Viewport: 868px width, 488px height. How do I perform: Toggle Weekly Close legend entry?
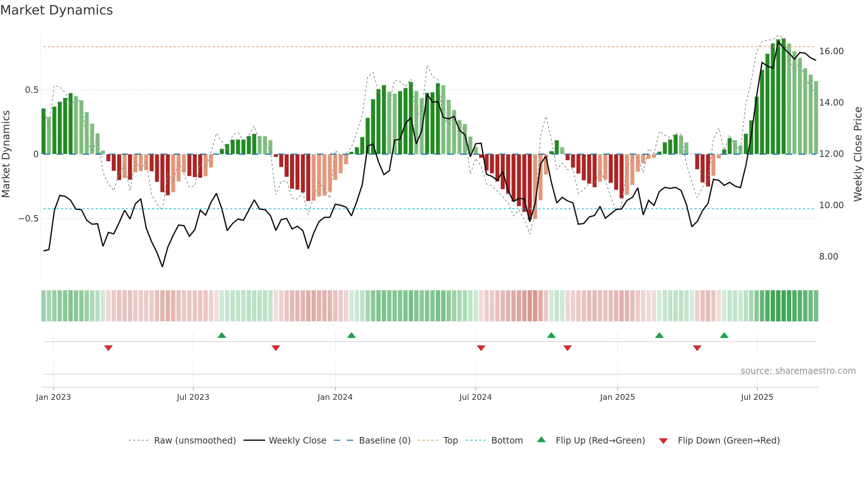click(285, 440)
